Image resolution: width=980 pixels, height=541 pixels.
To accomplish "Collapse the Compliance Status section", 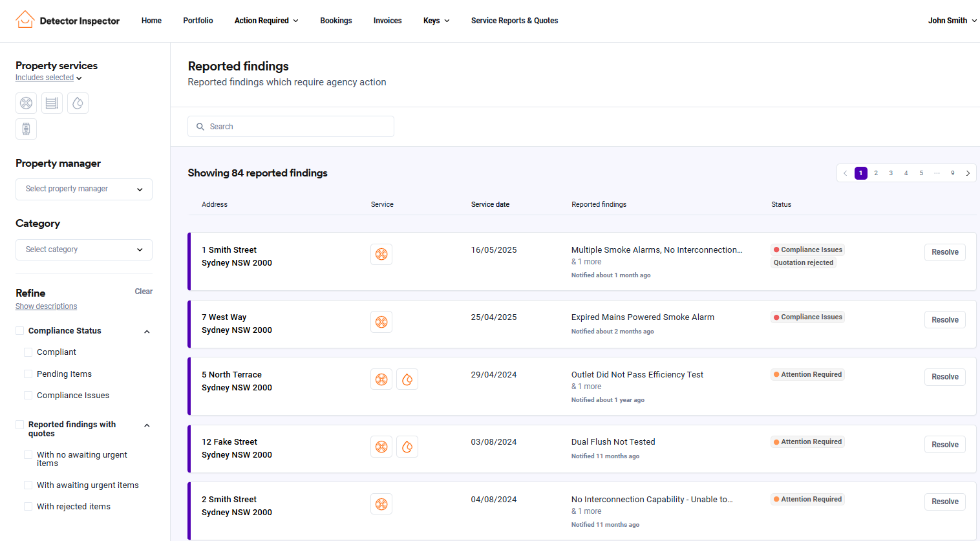I will click(147, 332).
